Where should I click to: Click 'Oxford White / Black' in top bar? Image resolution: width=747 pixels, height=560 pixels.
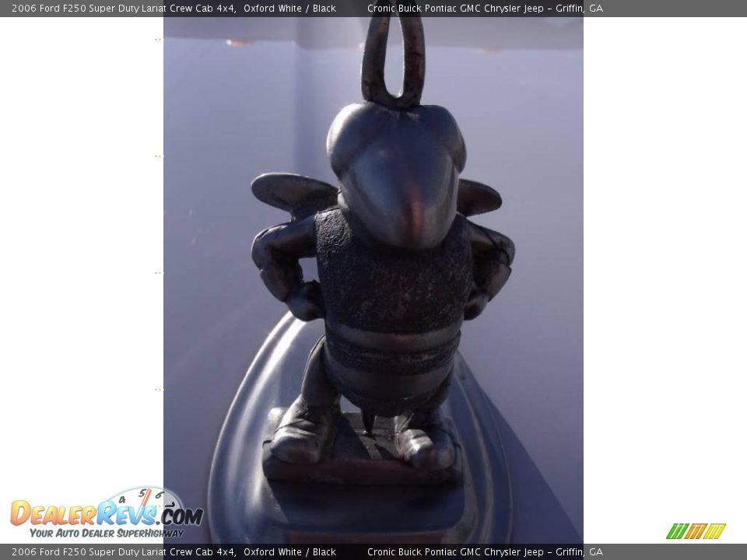point(289,8)
